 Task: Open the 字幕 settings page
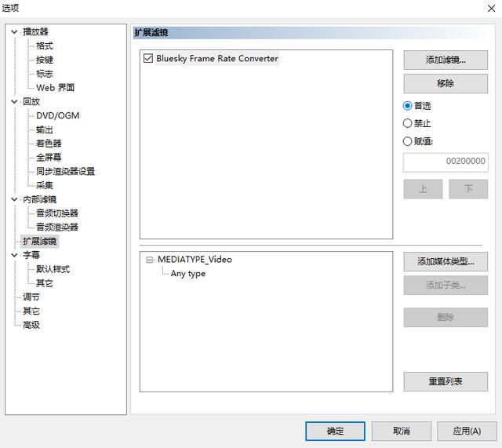pos(31,255)
